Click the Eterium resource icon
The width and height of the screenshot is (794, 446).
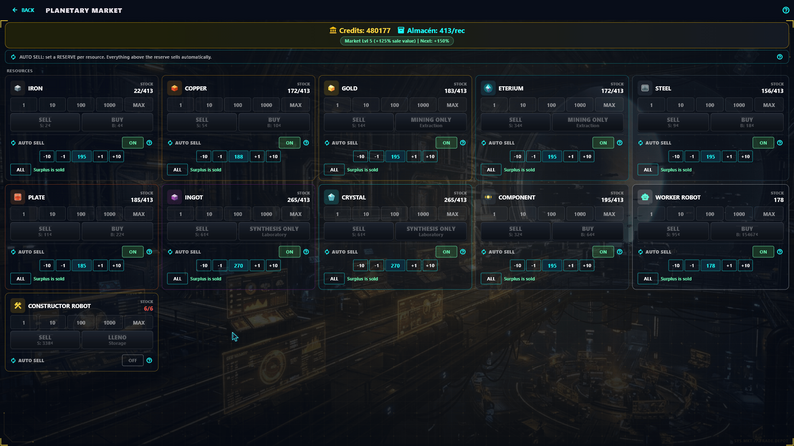(x=488, y=88)
